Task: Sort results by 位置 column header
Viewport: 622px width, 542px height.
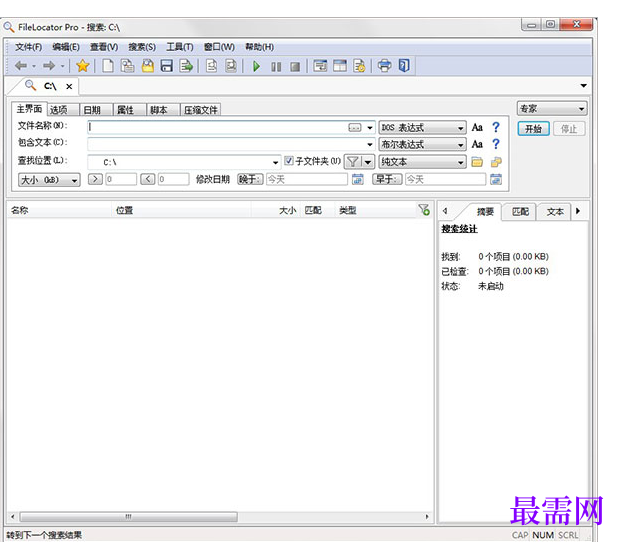Action: tap(181, 210)
